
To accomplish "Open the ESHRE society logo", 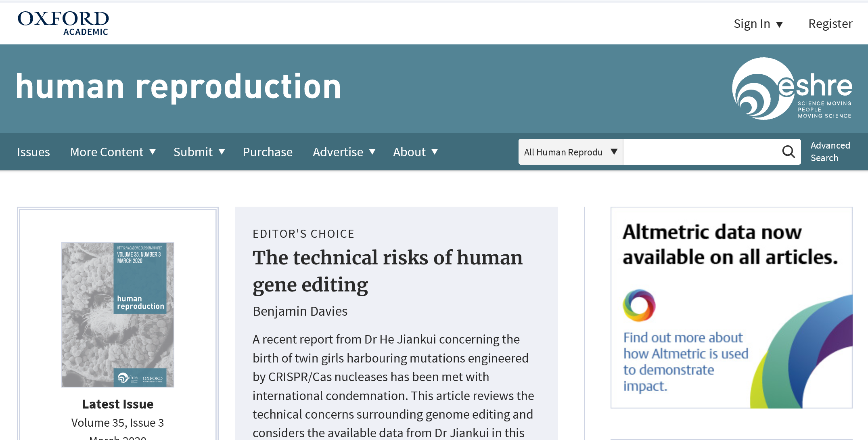I will [x=792, y=88].
